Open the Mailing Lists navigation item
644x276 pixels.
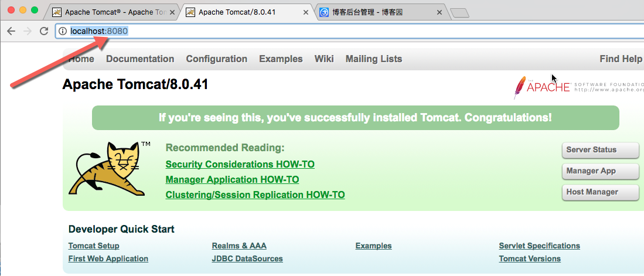tap(374, 59)
